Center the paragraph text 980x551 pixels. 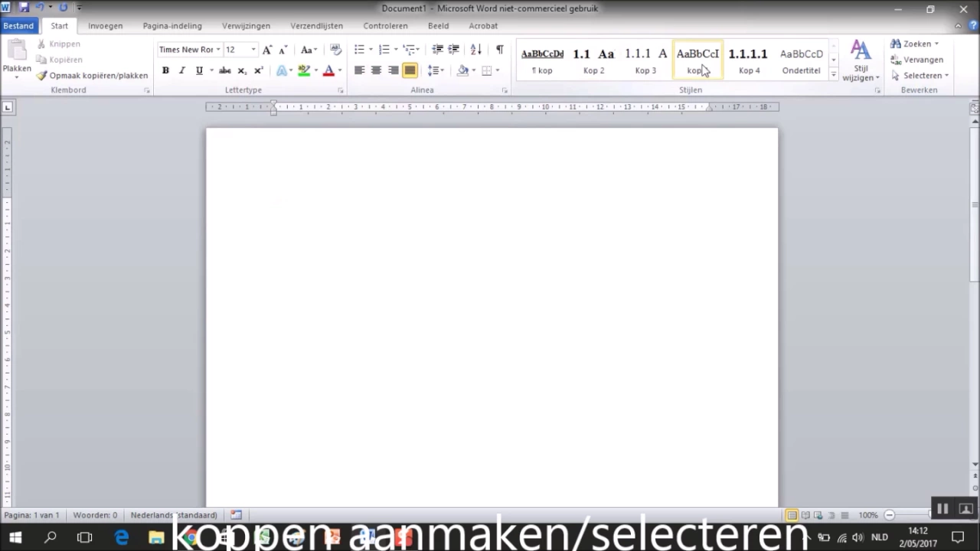pyautogui.click(x=376, y=70)
